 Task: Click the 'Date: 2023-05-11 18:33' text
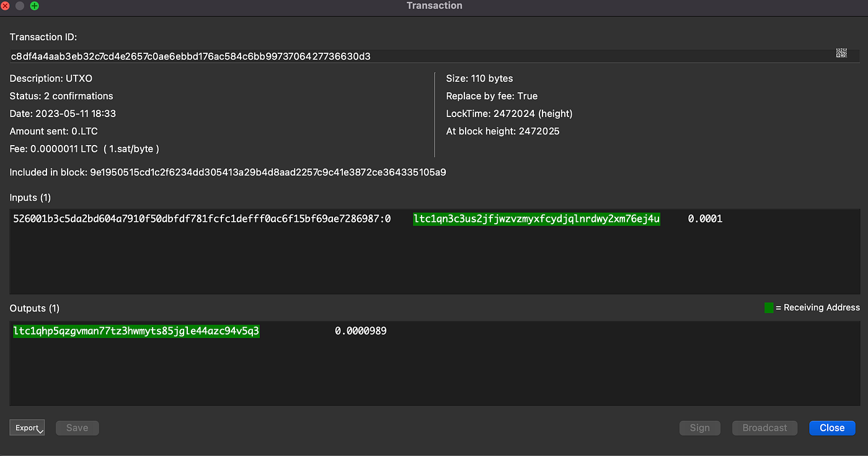[x=63, y=113]
